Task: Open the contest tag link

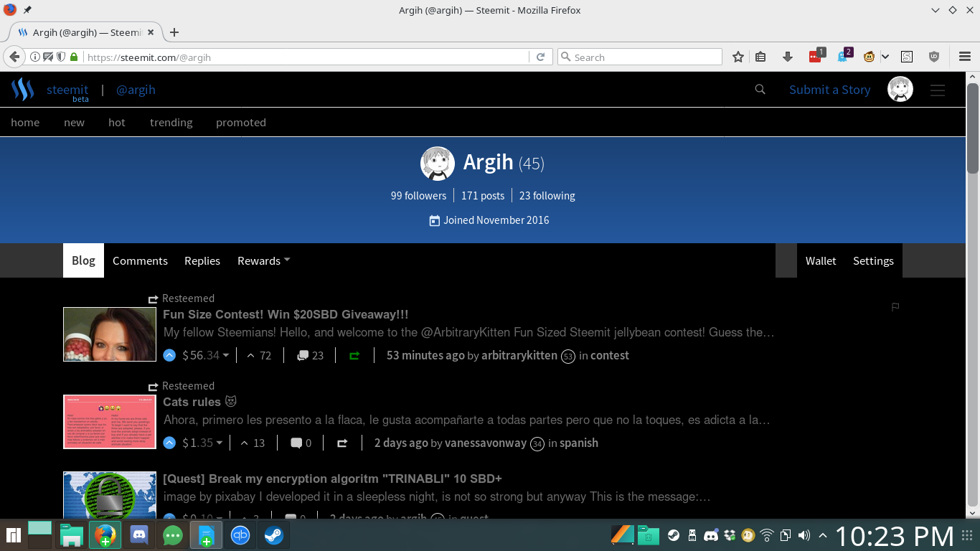Action: coord(610,355)
